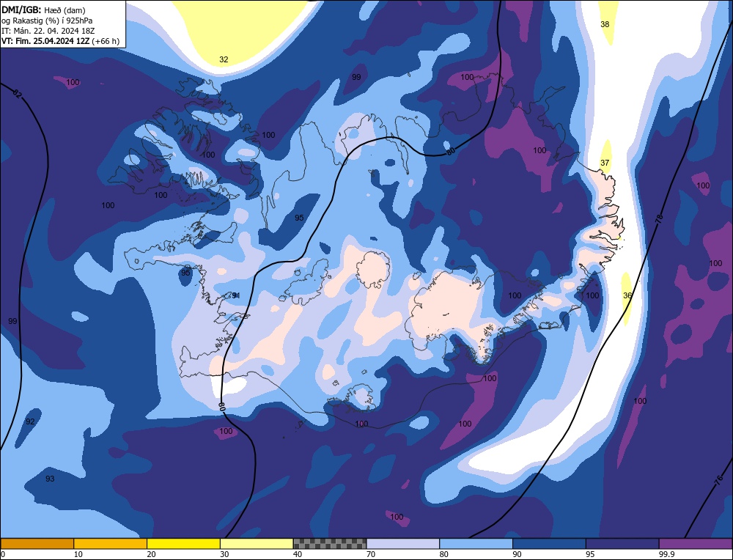The image size is (733, 560).
Task: Click the legend tick label 20
Action: click(151, 554)
